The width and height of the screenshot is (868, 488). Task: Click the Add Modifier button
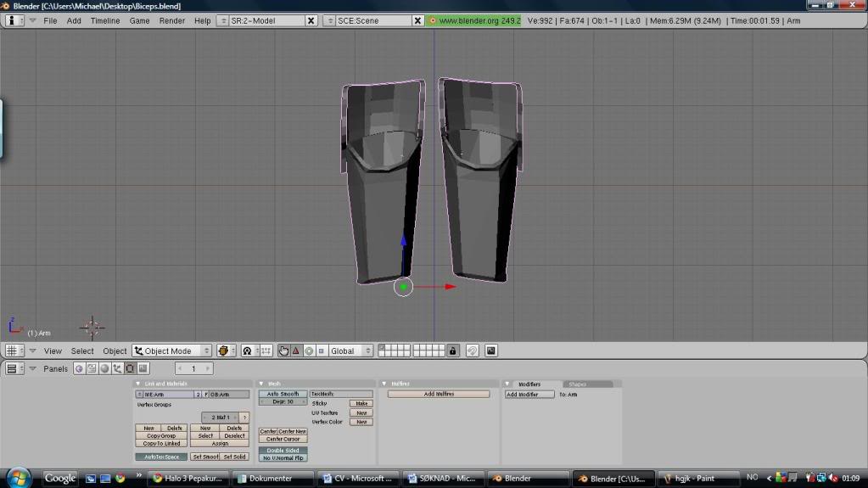[529, 395]
